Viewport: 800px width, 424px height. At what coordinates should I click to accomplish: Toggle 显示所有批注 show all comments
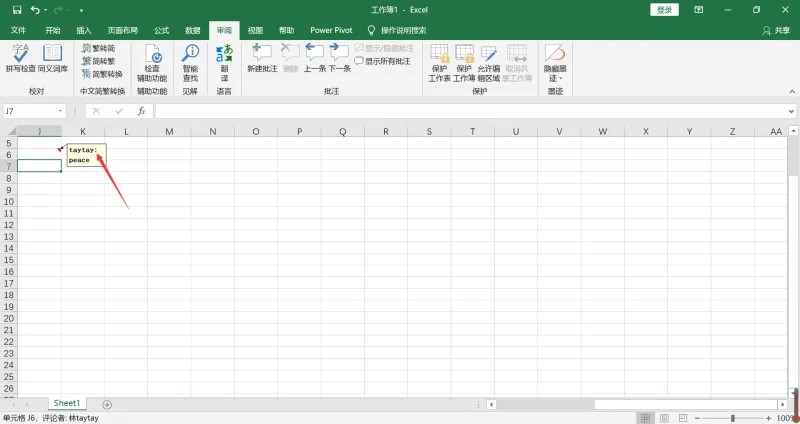click(383, 61)
